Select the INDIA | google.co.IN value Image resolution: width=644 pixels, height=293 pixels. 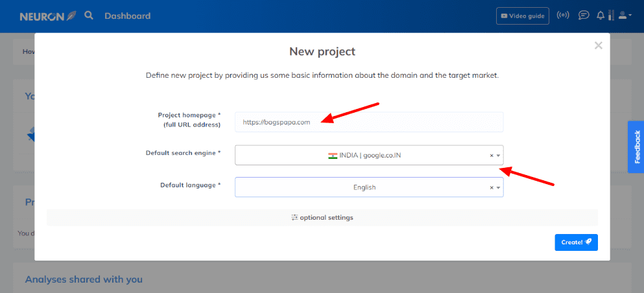(364, 156)
